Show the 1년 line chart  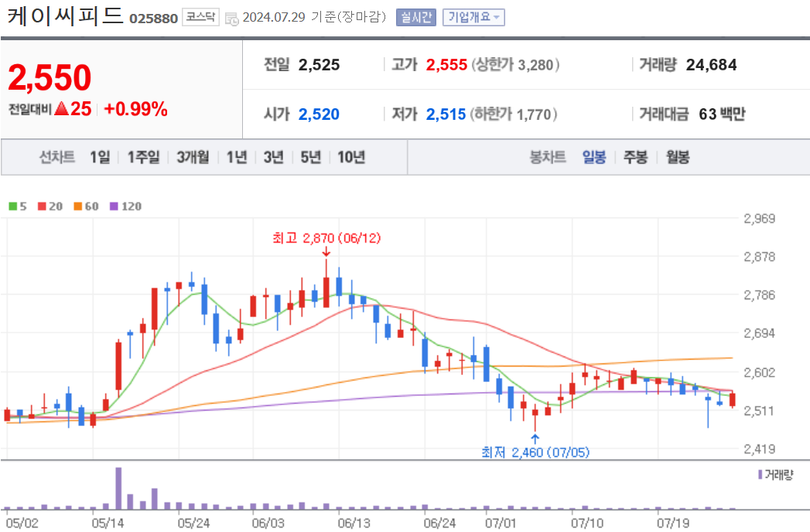tap(237, 157)
